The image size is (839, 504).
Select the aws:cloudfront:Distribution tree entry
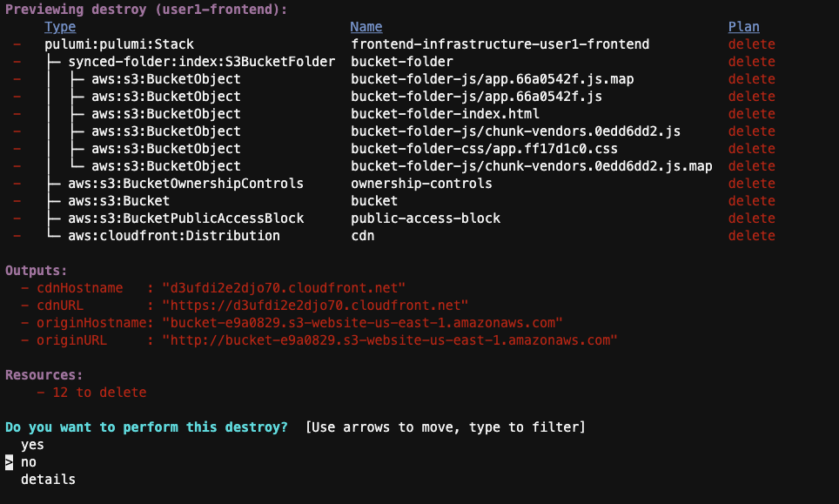(174, 236)
